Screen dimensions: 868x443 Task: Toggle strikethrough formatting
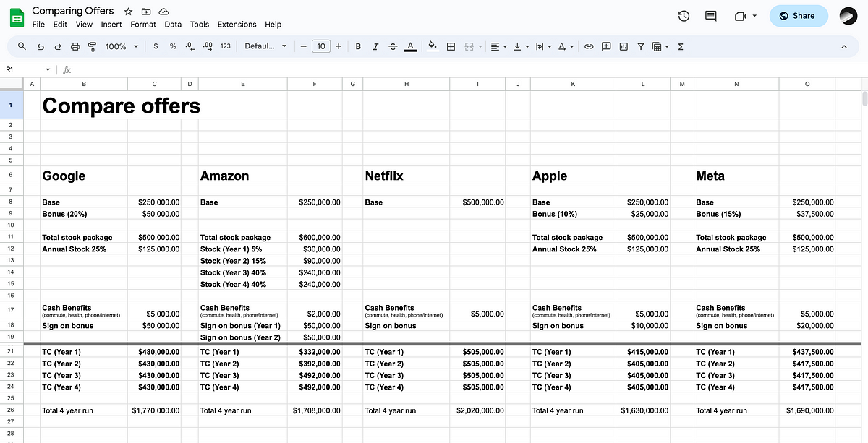(x=393, y=46)
